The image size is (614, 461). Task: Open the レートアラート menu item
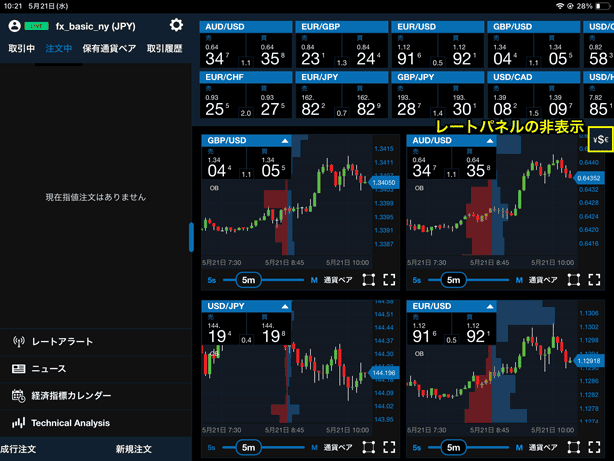tap(96, 342)
